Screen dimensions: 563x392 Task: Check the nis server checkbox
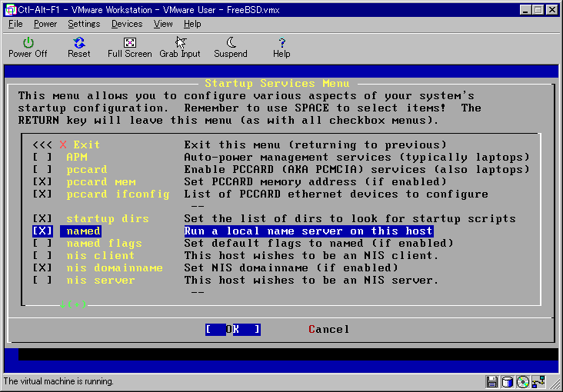42,280
